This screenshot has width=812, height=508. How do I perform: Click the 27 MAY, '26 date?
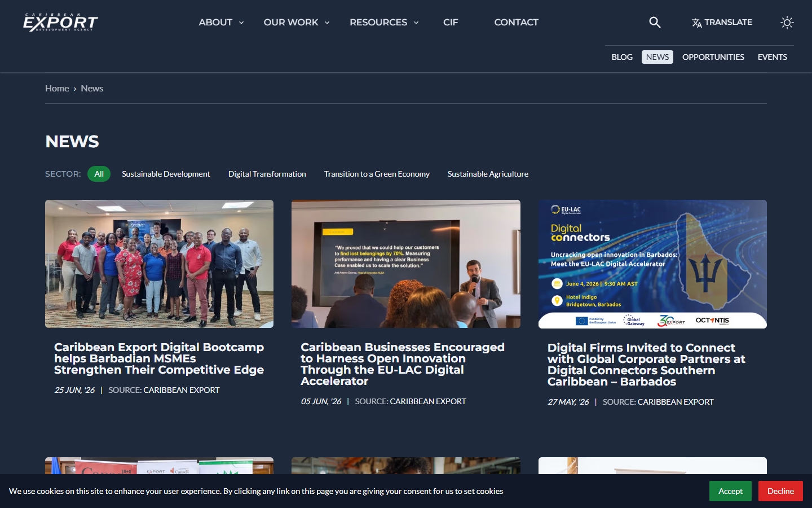coord(568,402)
